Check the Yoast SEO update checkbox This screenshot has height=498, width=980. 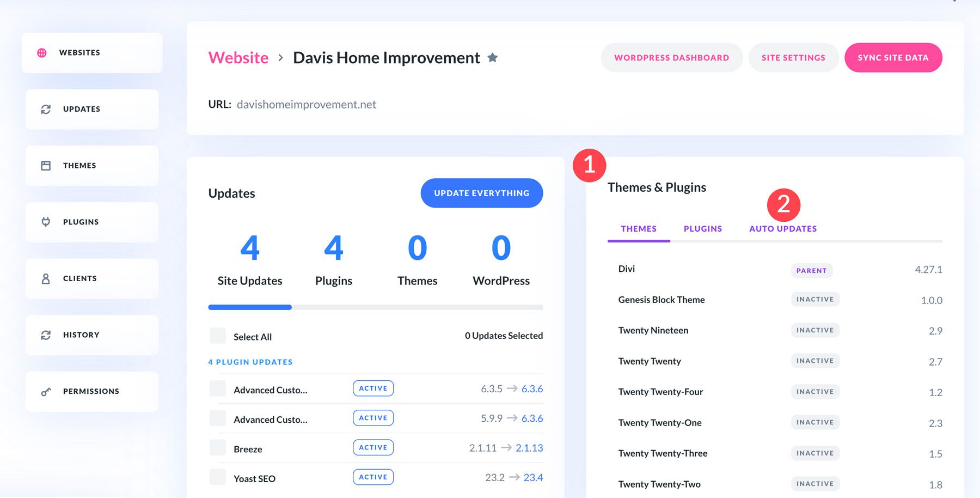click(x=217, y=477)
